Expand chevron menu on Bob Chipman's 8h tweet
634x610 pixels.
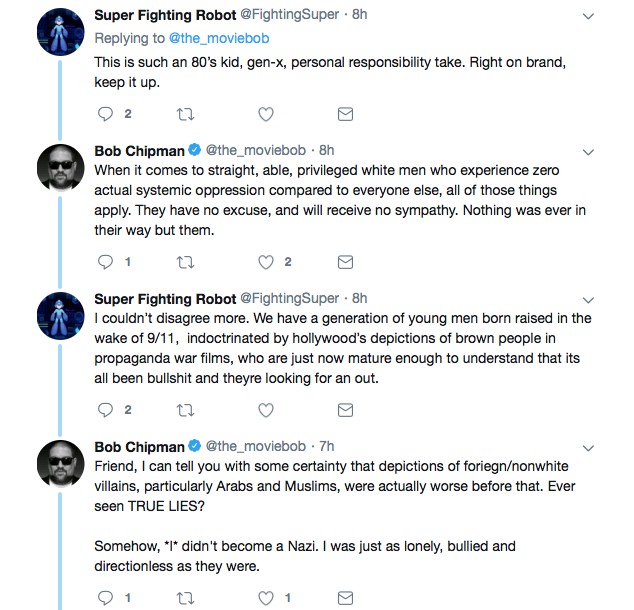click(588, 152)
